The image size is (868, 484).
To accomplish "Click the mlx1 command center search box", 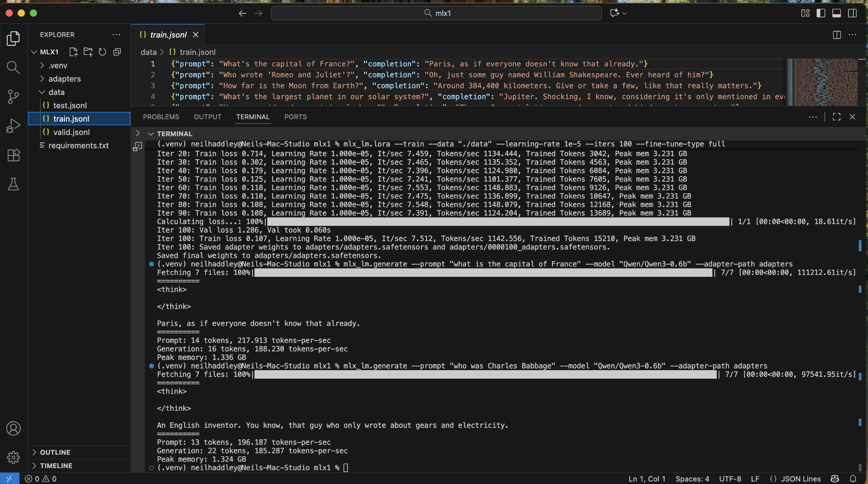I will pos(436,13).
